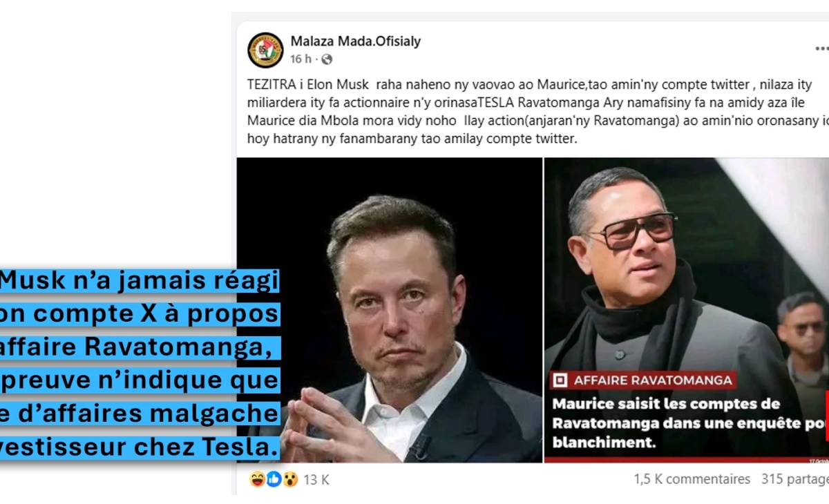
Task: Click the public globe audience icon
Action: coord(327,59)
